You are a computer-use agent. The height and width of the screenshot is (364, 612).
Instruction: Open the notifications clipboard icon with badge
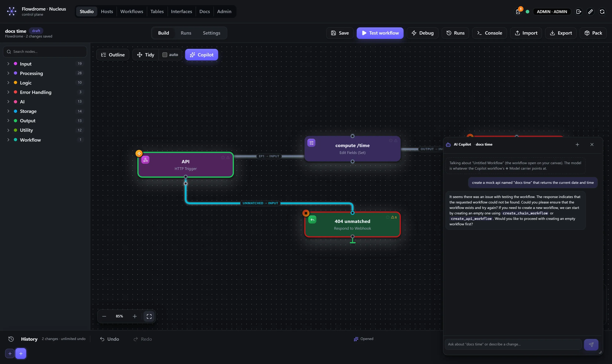[x=518, y=11]
